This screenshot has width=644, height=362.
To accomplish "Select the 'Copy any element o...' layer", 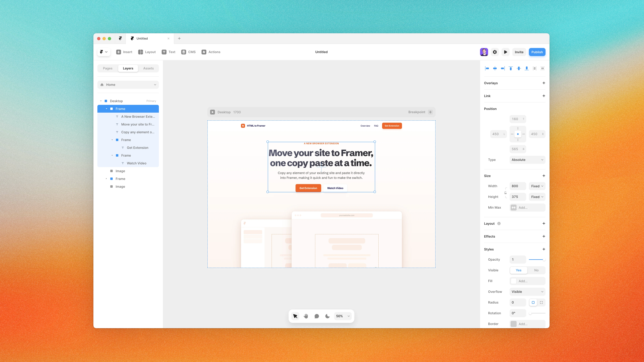I will [128, 132].
